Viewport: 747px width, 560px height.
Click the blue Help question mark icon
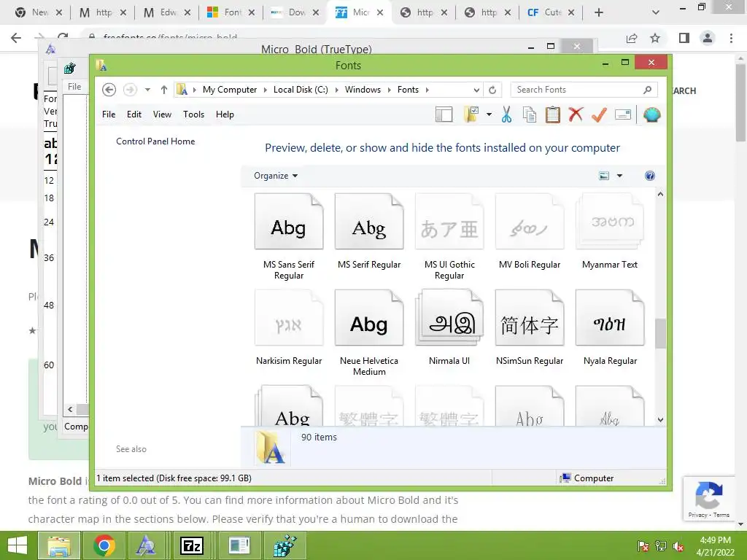tap(650, 176)
